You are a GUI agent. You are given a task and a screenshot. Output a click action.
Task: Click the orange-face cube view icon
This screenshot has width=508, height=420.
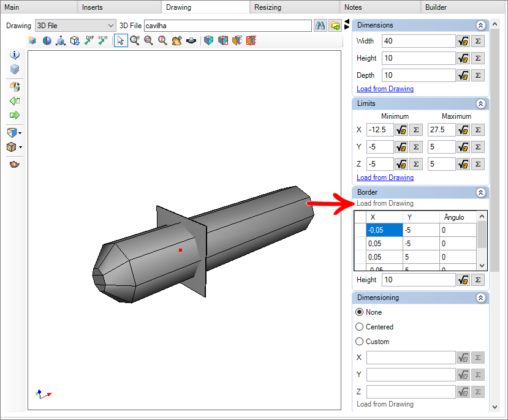[x=237, y=40]
